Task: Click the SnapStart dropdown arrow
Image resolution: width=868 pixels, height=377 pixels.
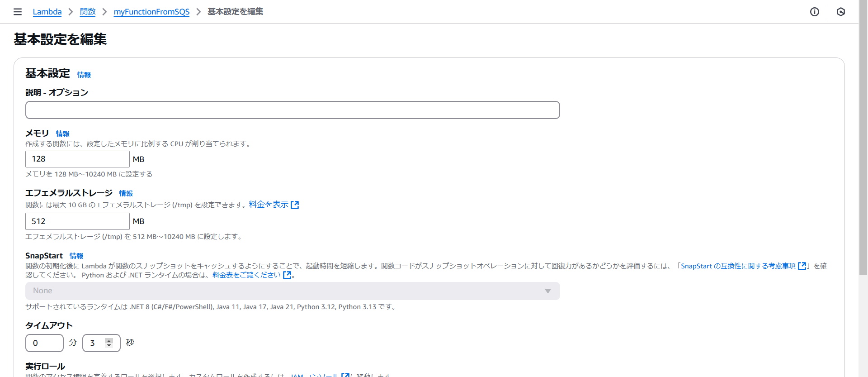Action: click(547, 291)
